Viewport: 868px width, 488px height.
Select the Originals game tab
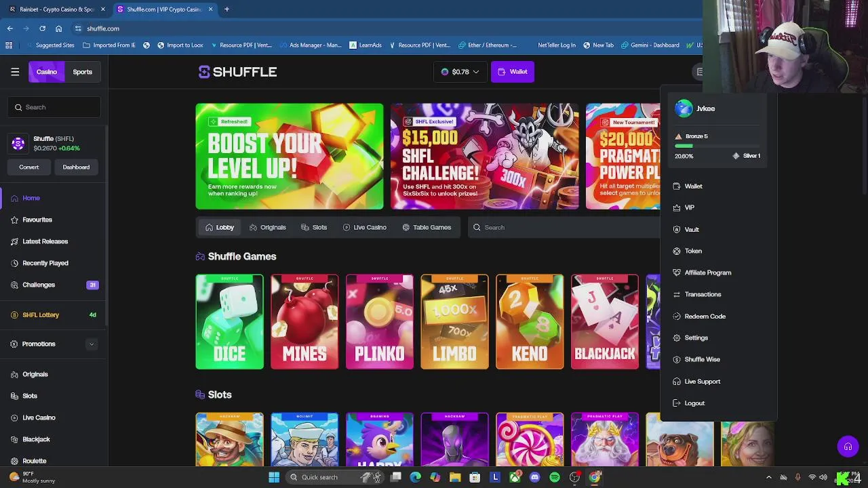(x=268, y=228)
